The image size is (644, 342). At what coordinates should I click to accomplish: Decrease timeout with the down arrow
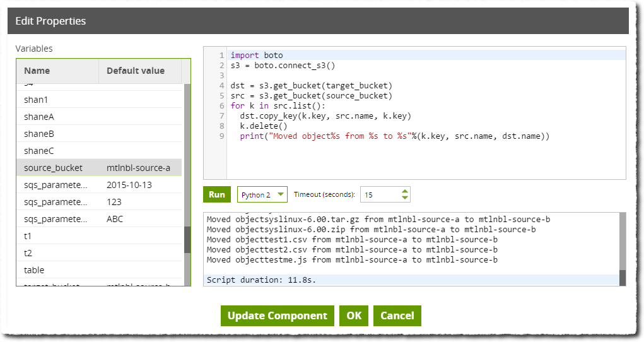405,198
